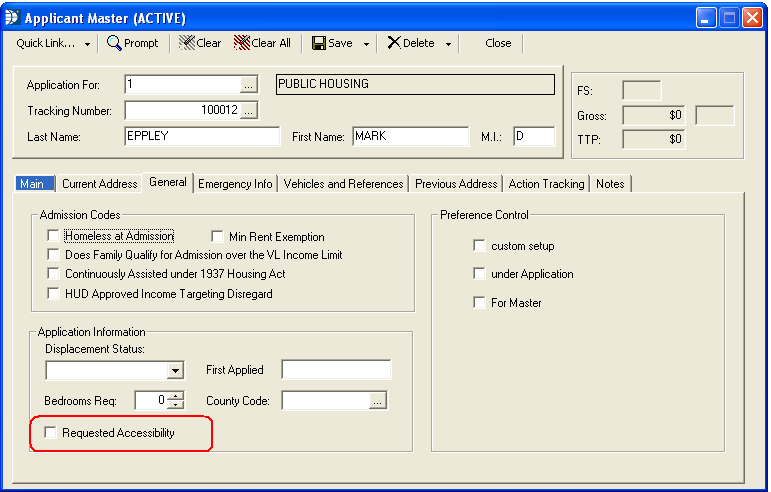Toggle the Min Rent Exemption checkbox
The width and height of the screenshot is (771, 492).
coord(218,237)
